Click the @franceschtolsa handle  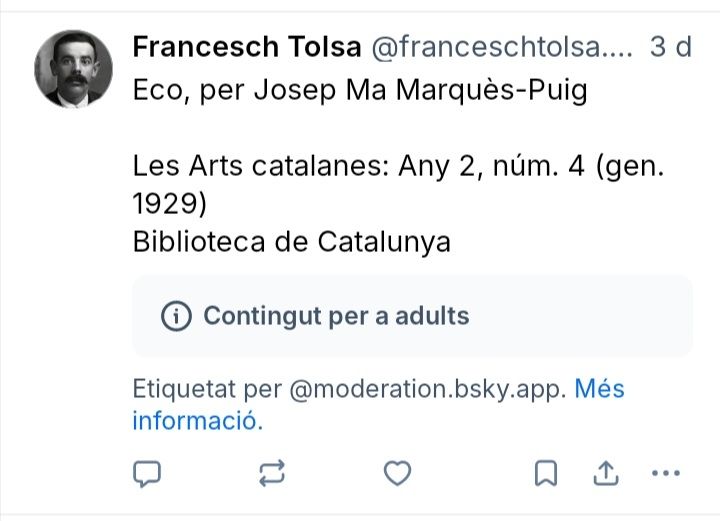pos(502,47)
